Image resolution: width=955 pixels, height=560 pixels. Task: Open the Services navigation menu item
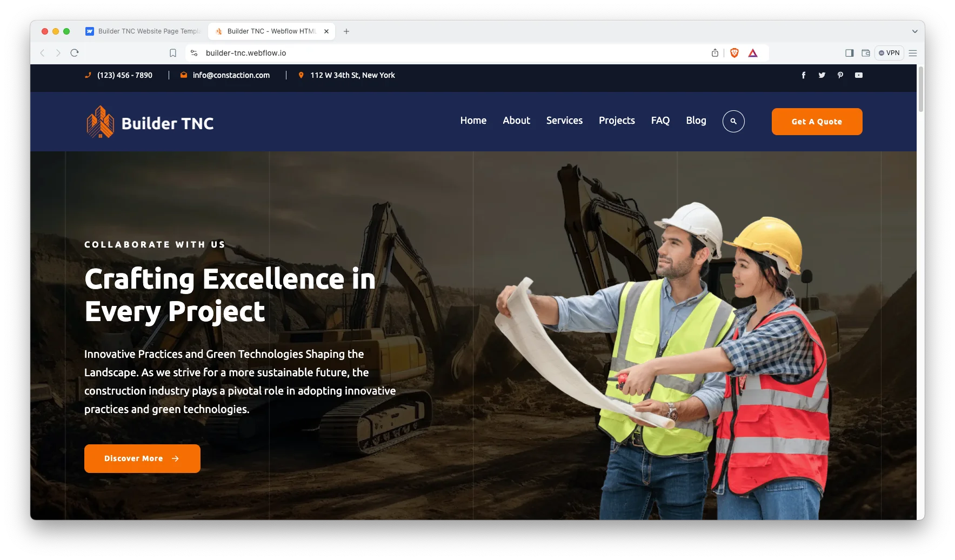(x=564, y=121)
